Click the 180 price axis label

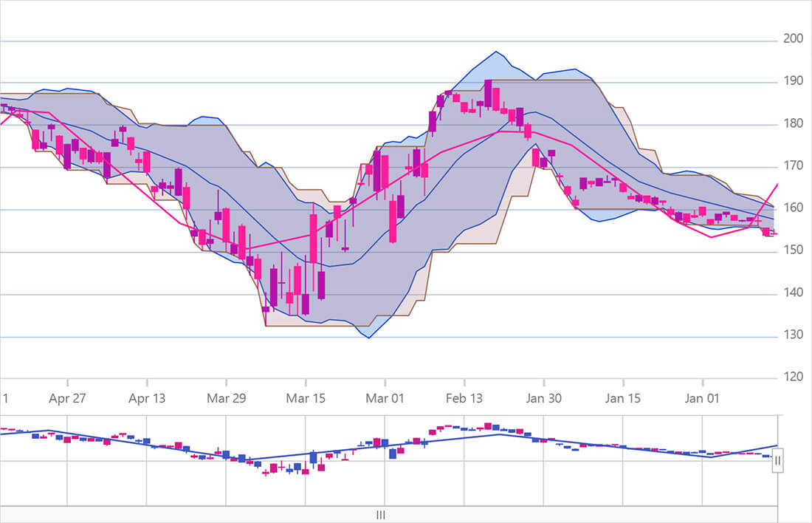pos(793,124)
